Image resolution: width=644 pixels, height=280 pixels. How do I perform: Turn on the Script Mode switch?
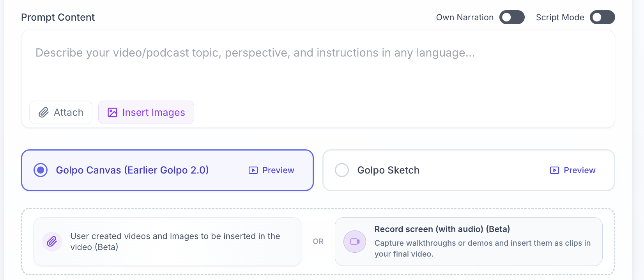[x=602, y=18]
